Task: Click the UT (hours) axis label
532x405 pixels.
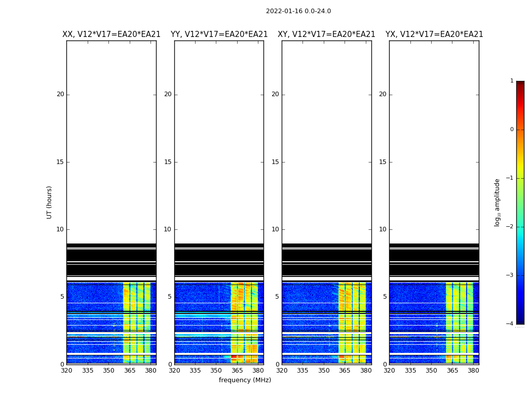Action: (50, 202)
